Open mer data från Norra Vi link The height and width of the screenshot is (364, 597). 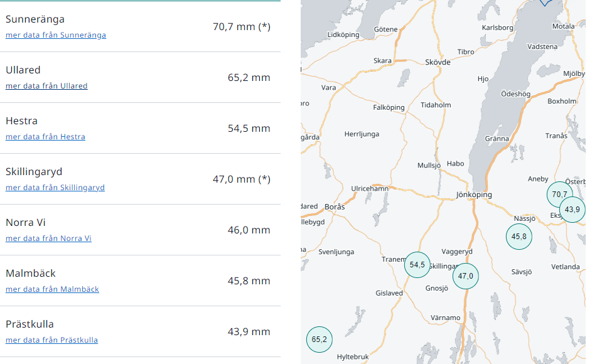(48, 238)
